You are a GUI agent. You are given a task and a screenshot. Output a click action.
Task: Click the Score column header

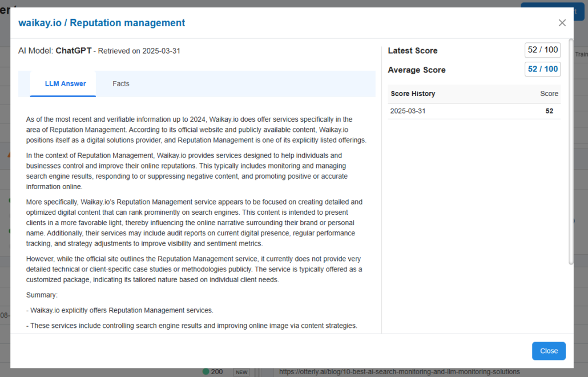pyautogui.click(x=549, y=94)
